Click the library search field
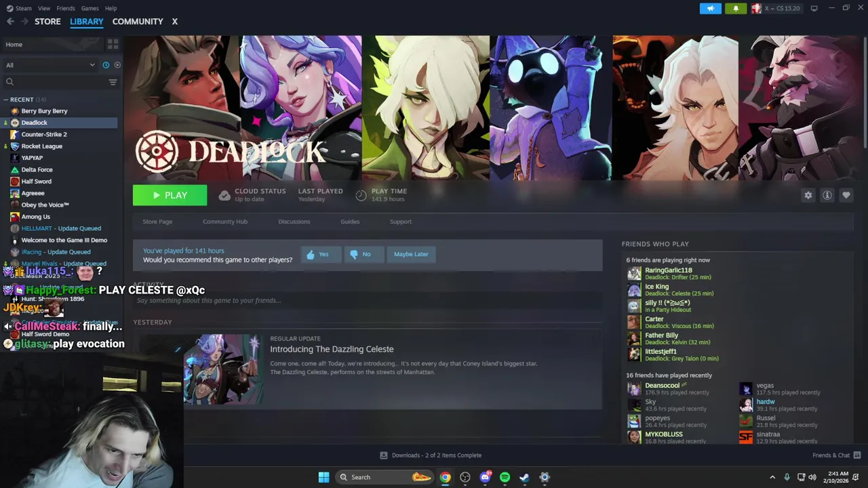Viewport: 868px width, 488px height. (x=56, y=82)
